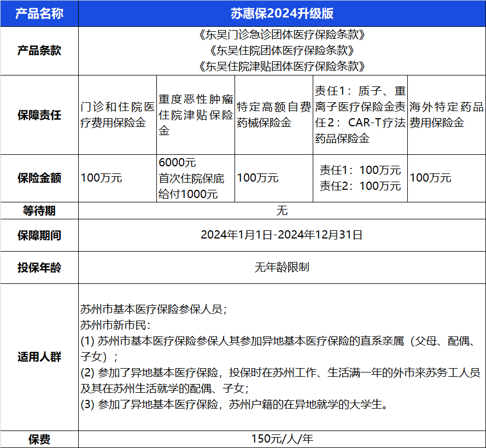486x448 pixels.
Task: Click the row label '投保年龄'
Action: (x=39, y=267)
